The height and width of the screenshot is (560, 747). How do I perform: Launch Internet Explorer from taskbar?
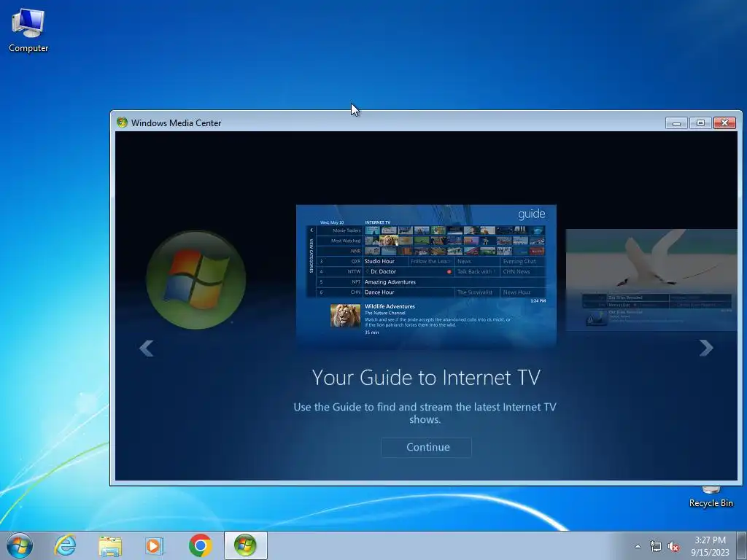pos(65,545)
